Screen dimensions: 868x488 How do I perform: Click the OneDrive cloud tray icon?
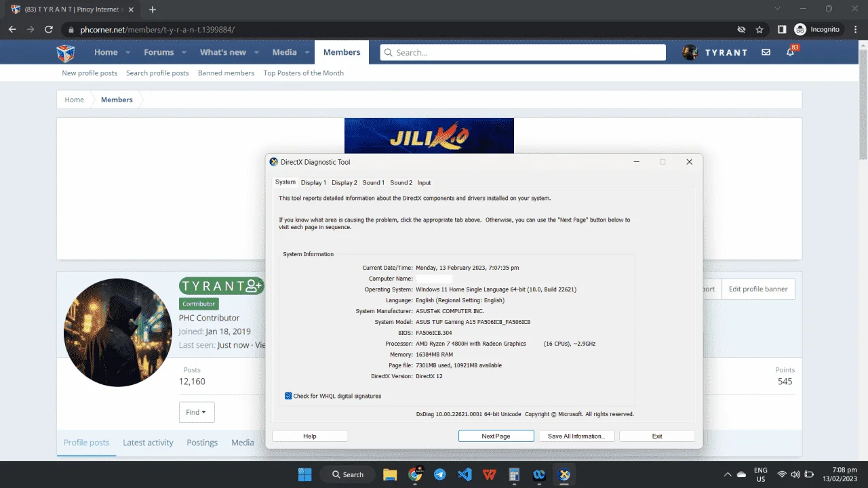coord(742,474)
